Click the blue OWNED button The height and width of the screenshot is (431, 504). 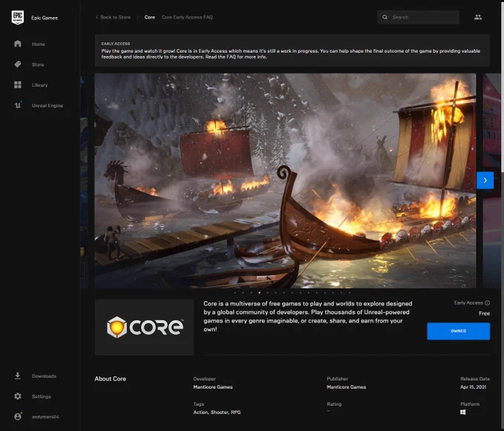click(458, 331)
